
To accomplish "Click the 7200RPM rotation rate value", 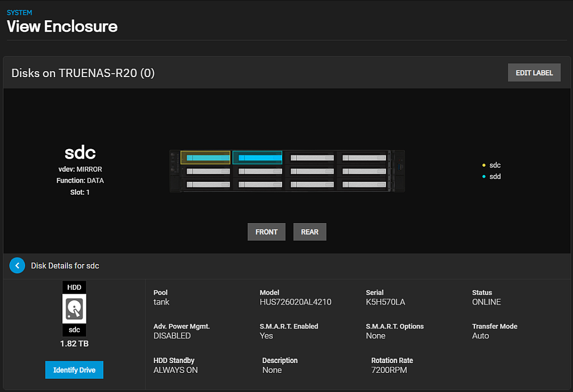I will click(x=389, y=370).
